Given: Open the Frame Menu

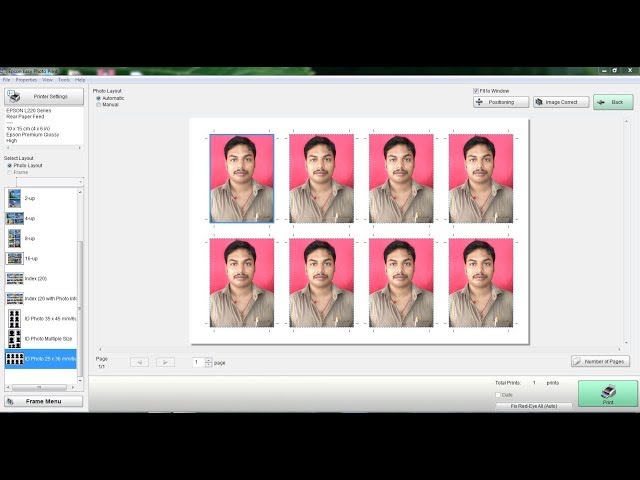Looking at the screenshot, I should pyautogui.click(x=43, y=401).
